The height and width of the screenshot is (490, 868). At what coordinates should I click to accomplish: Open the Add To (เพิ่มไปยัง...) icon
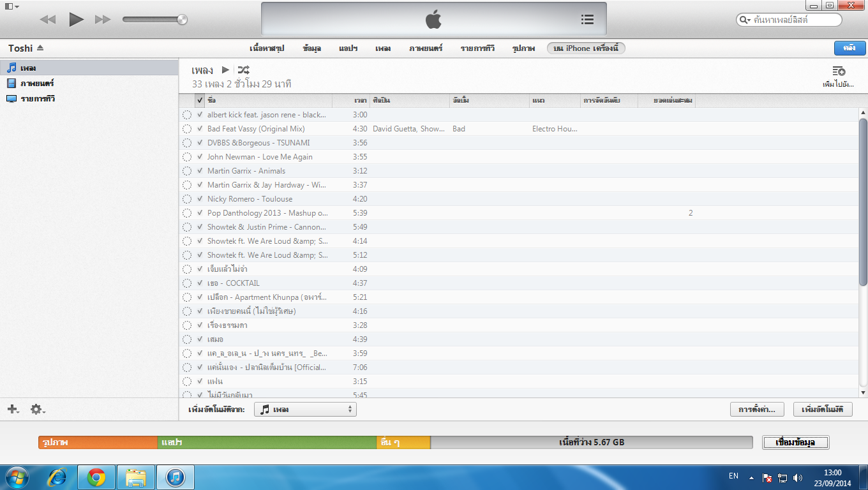[839, 71]
